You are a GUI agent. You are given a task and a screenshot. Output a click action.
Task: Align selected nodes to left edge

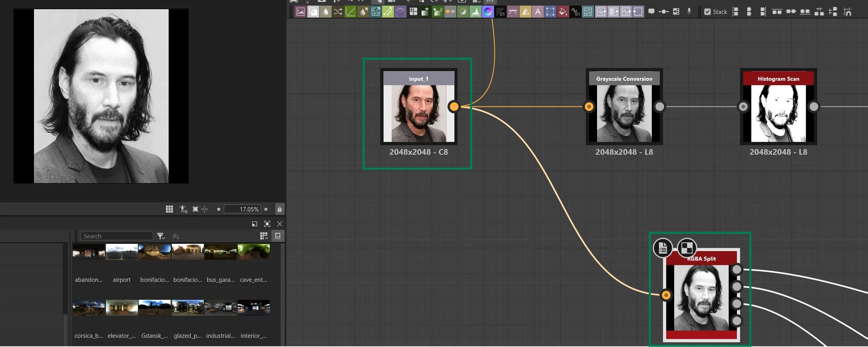[x=736, y=12]
